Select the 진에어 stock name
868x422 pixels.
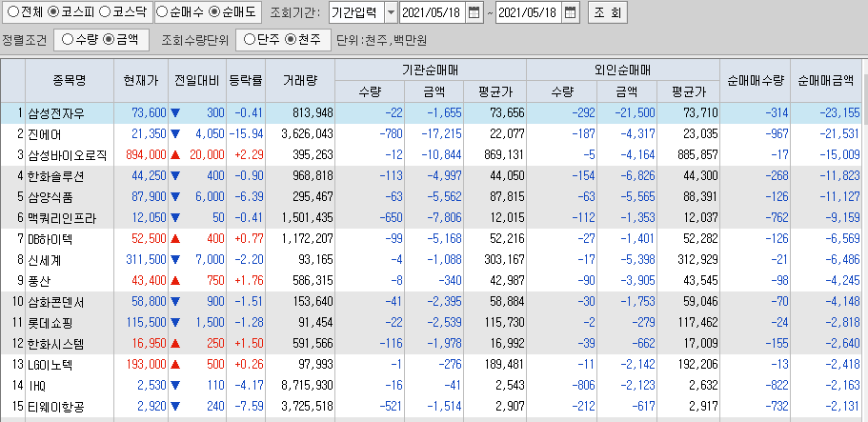tap(45, 134)
